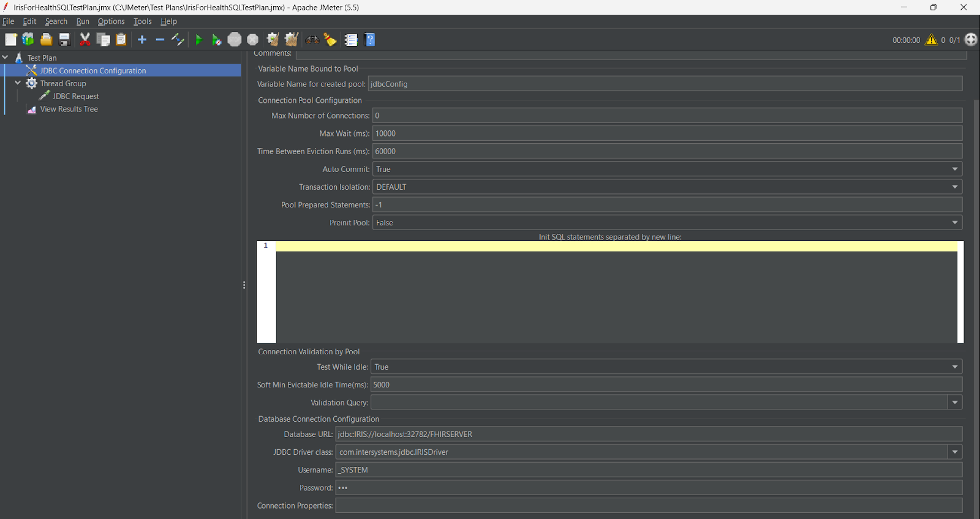980x519 pixels.
Task: Open the Transaction Isolation dropdown
Action: click(x=954, y=187)
